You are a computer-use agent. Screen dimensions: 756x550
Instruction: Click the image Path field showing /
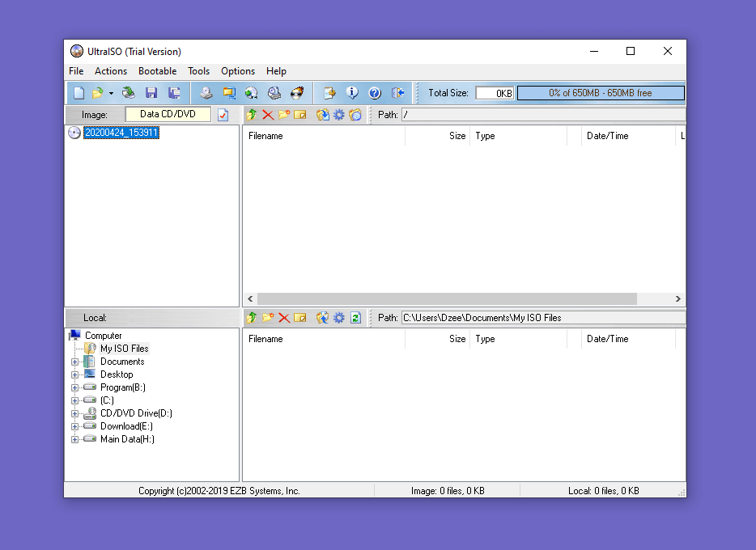point(543,115)
